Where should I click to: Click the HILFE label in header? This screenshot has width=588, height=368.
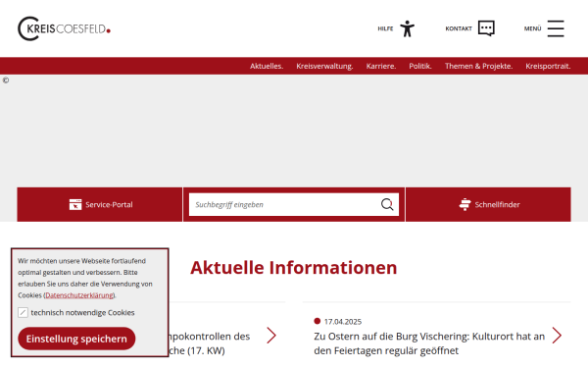click(385, 28)
